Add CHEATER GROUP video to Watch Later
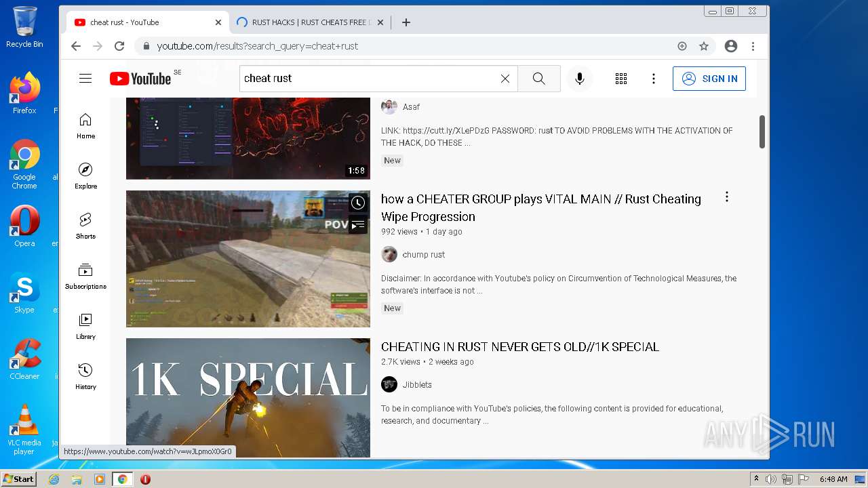The width and height of the screenshot is (868, 488). pyautogui.click(x=358, y=203)
